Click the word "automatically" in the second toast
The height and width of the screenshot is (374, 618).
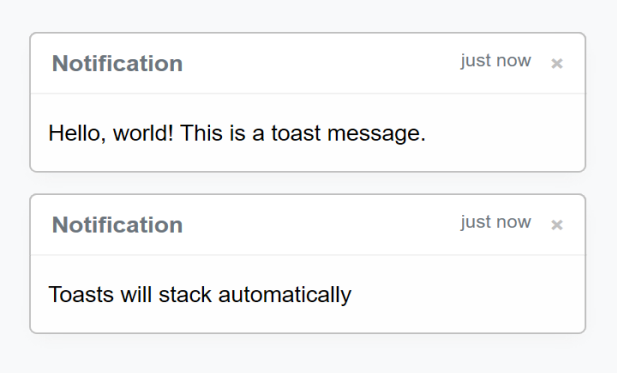click(285, 295)
